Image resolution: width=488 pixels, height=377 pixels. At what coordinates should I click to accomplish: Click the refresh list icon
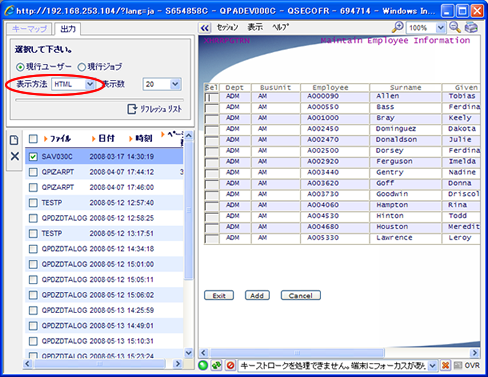click(x=132, y=109)
